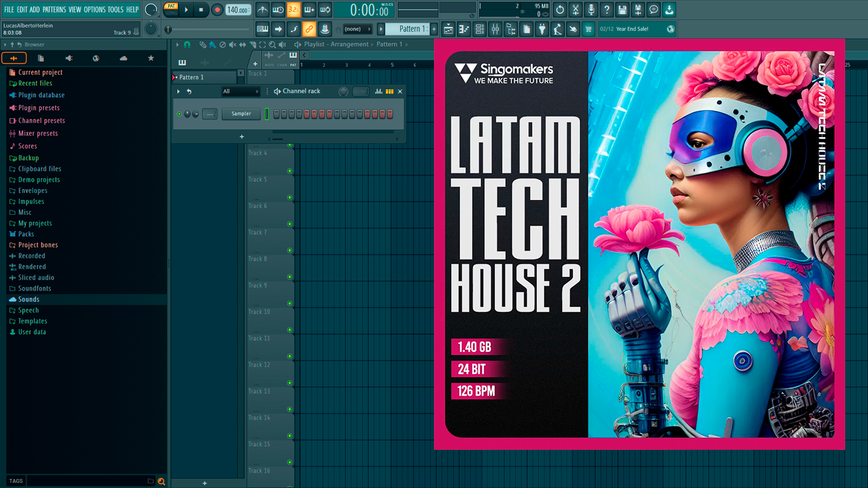Open the snap dropdown showing (none)
Image resolution: width=868 pixels, height=488 pixels.
(357, 29)
